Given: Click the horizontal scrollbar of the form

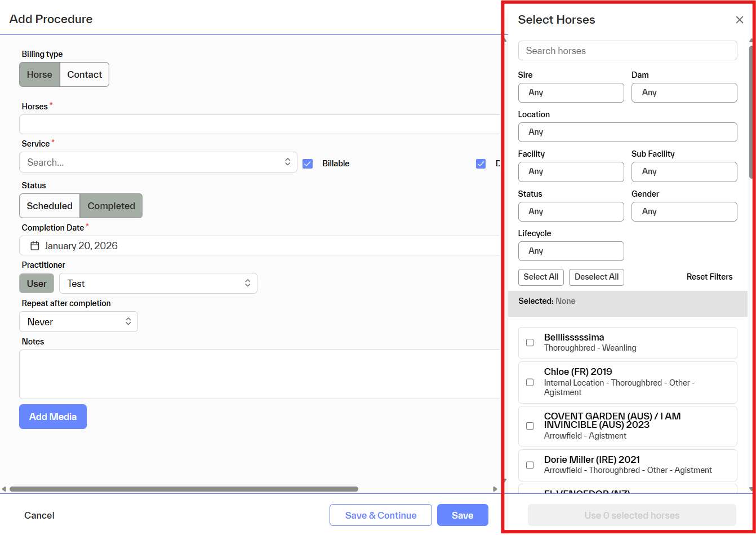Looking at the screenshot, I should [x=184, y=489].
